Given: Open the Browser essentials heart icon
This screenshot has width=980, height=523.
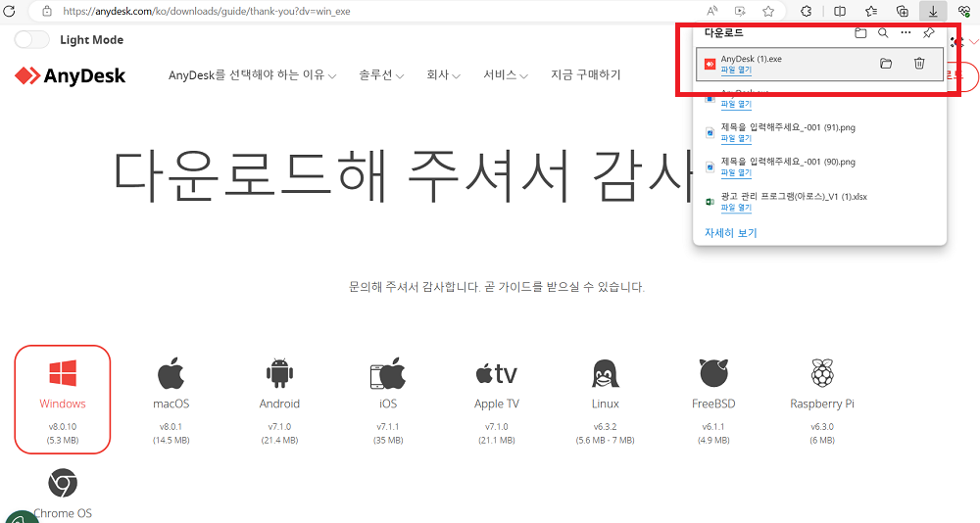Looking at the screenshot, I should coord(964,11).
